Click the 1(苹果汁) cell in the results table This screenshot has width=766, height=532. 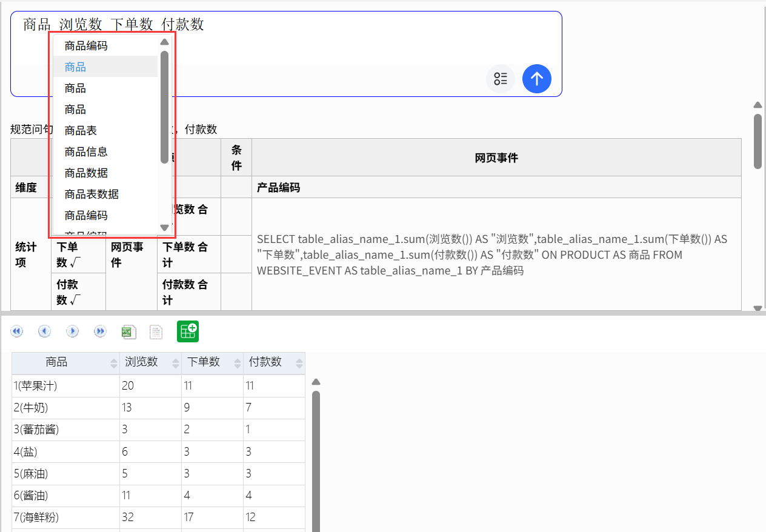pos(66,385)
